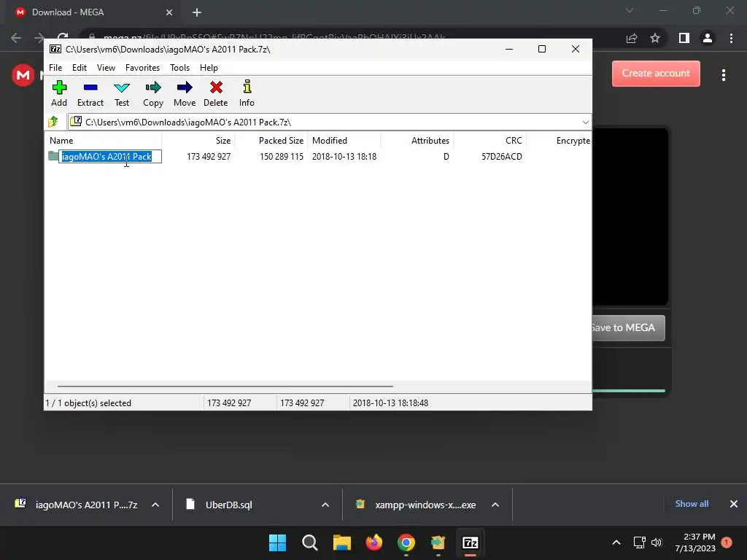
Task: Click the folder icon of iagoMAO's A2011 Pack
Action: click(x=53, y=156)
